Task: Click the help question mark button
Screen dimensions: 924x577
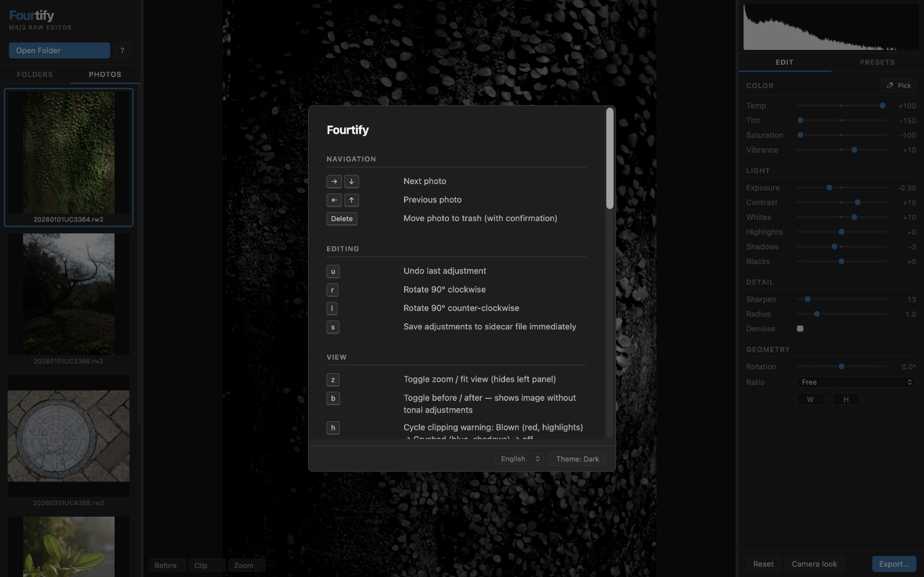Action: pos(122,50)
